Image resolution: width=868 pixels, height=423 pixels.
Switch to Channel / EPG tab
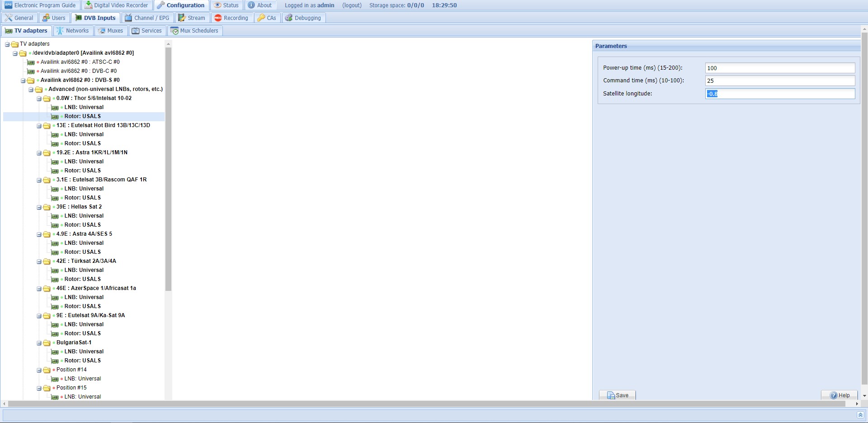(x=147, y=18)
